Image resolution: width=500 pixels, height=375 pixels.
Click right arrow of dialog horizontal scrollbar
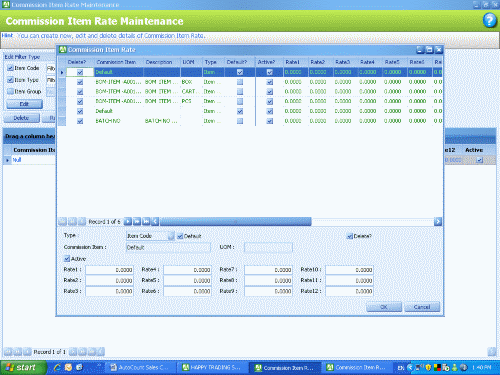coord(438,221)
